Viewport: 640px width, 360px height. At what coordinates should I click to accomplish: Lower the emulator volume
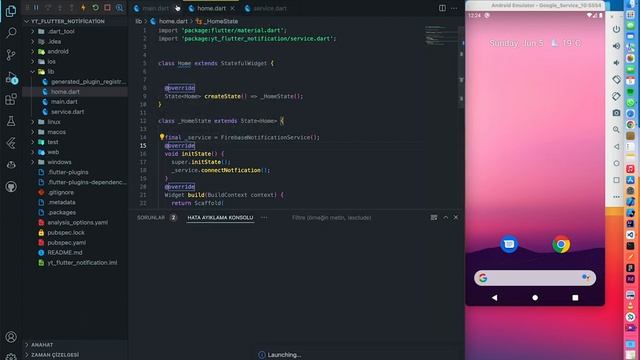[616, 62]
